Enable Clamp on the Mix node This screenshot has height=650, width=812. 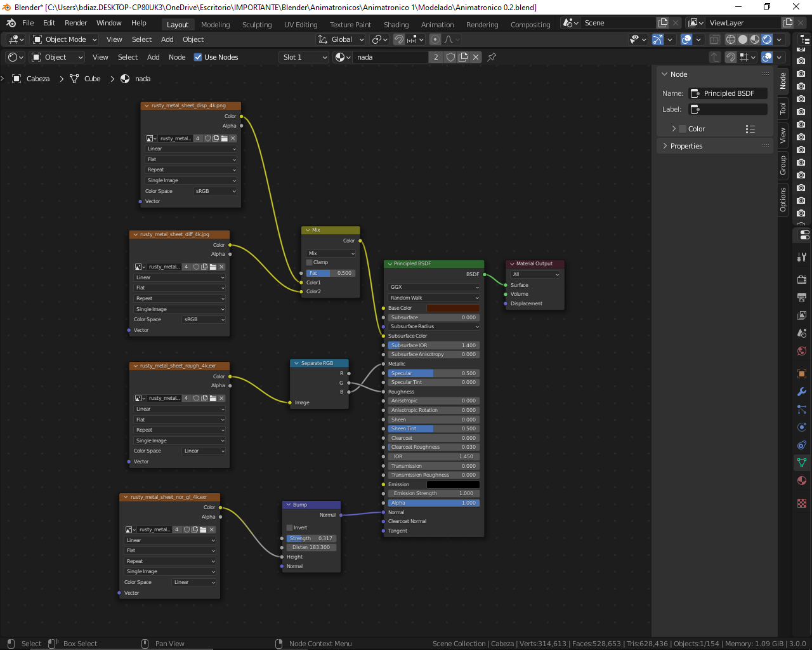(x=310, y=262)
